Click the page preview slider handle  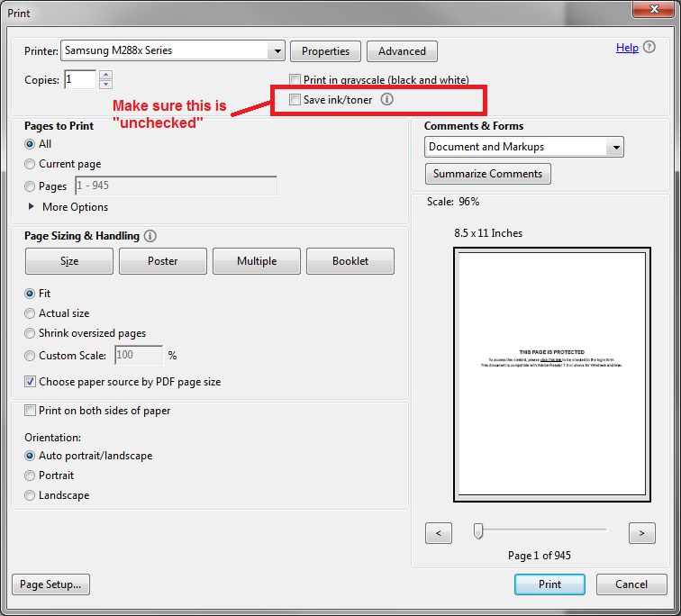tap(478, 531)
